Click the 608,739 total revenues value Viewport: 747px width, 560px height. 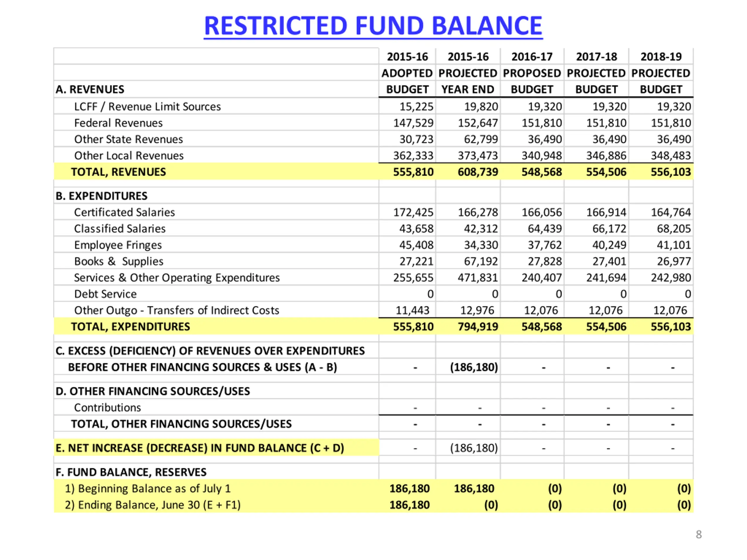478,172
